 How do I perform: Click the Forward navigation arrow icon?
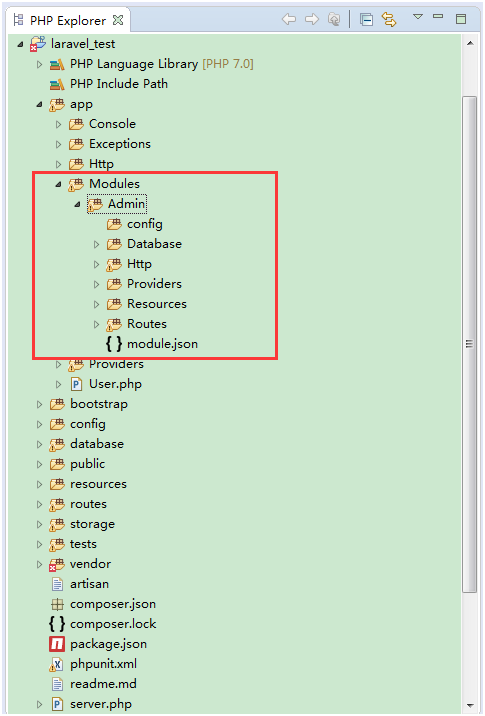312,19
